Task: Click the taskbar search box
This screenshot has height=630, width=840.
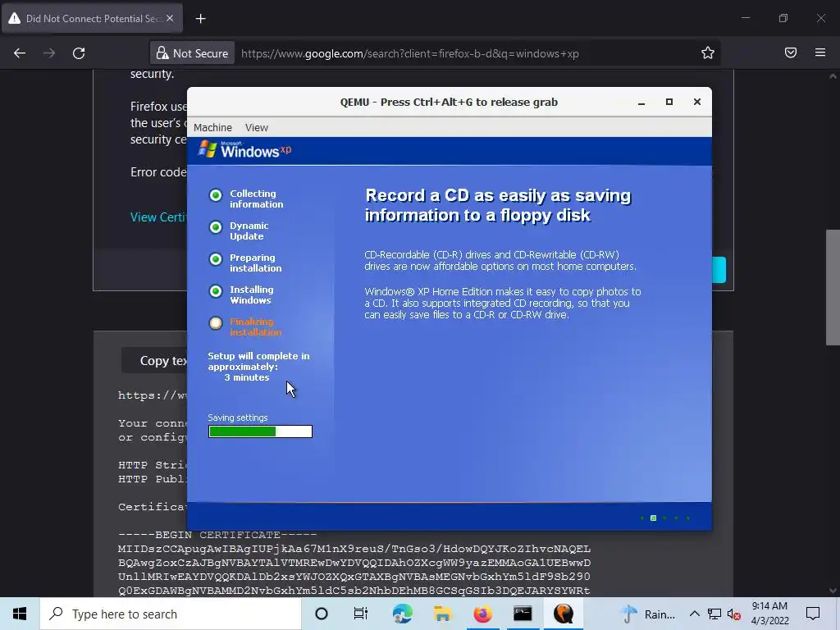Action: coord(171,614)
